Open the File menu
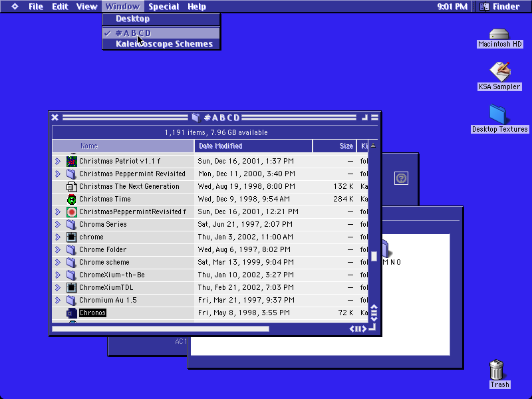 pyautogui.click(x=36, y=7)
